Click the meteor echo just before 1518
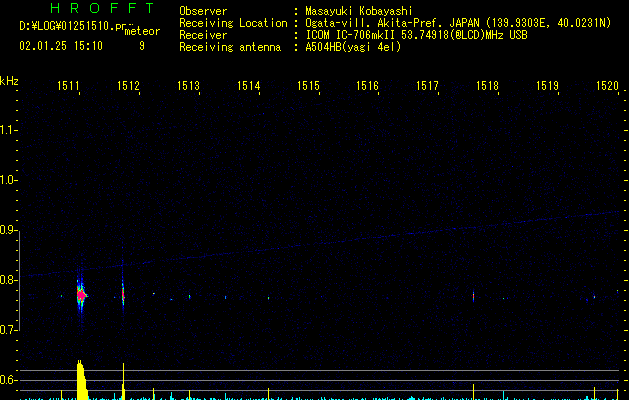 [x=473, y=296]
